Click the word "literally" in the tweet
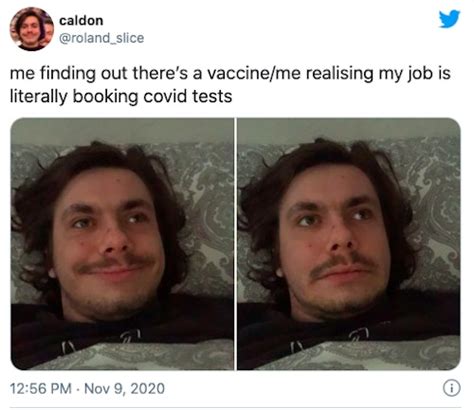 click(39, 97)
